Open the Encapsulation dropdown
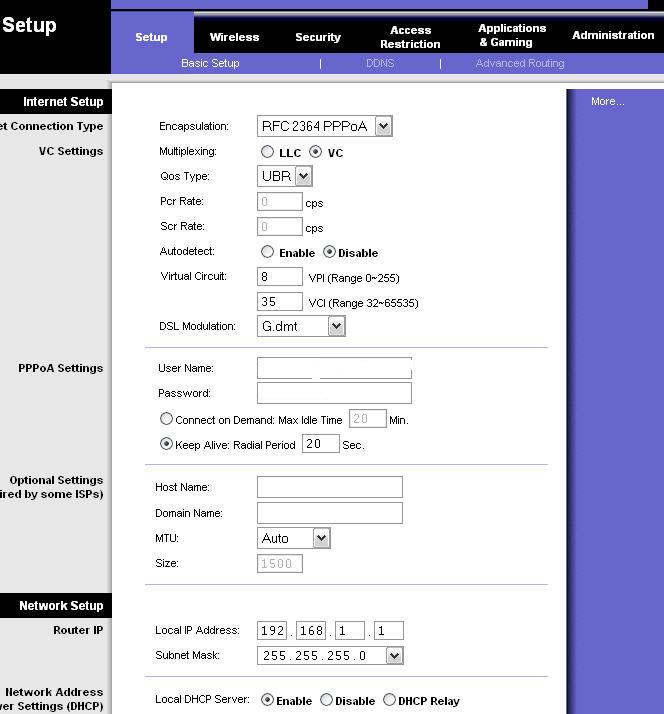This screenshot has width=664, height=714. [325, 126]
